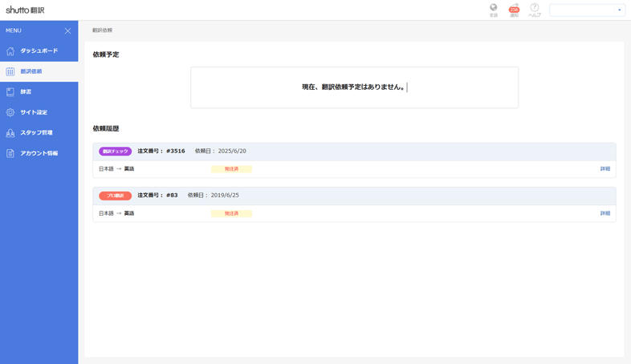The width and height of the screenshot is (631, 364).
Task: Expand the account dropdown in header
Action: coord(587,10)
